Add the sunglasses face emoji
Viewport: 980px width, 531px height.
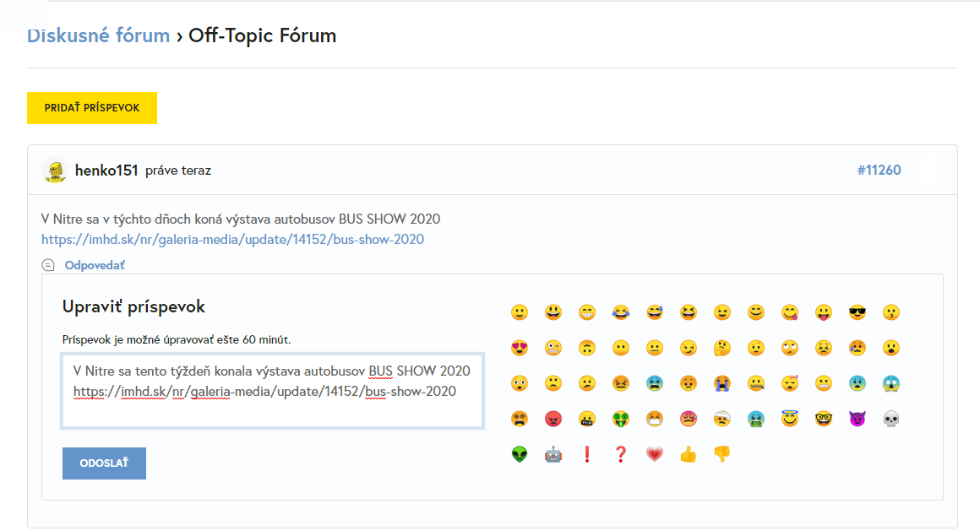point(857,312)
